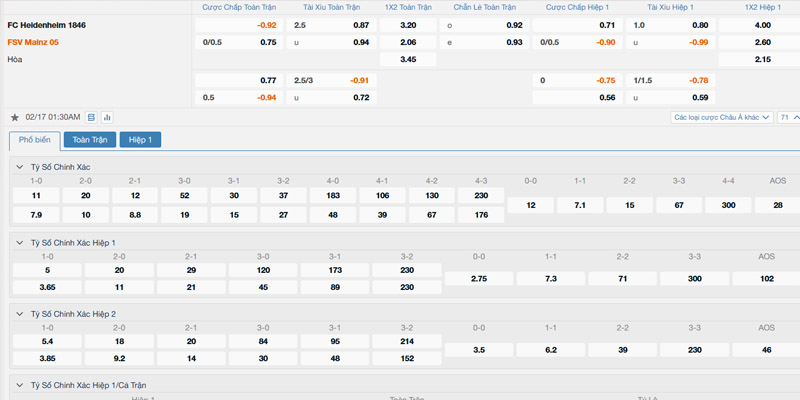800x400 pixels.
Task: Select second-half 0-0 correct score at 3.5
Action: point(479,350)
